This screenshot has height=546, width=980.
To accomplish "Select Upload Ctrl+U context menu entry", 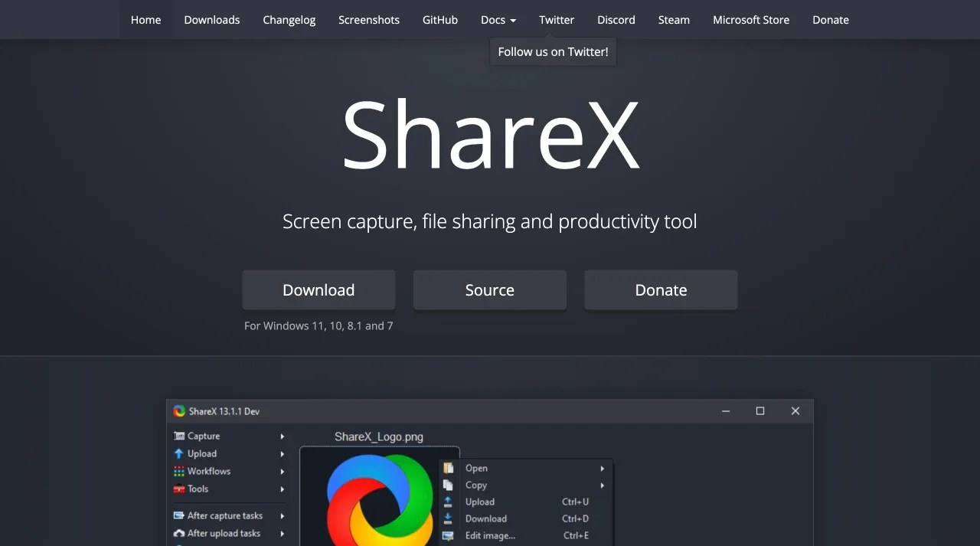I will tap(527, 502).
